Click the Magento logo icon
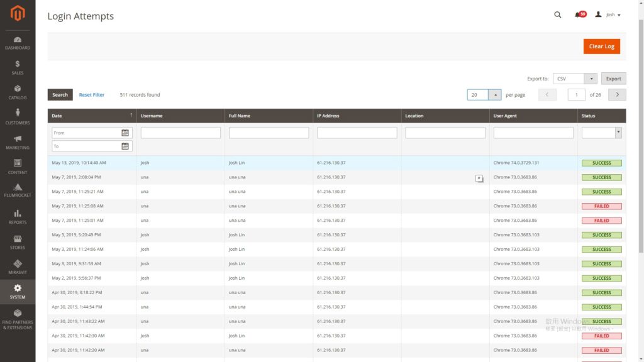Image resolution: width=644 pixels, height=362 pixels. 17,14
